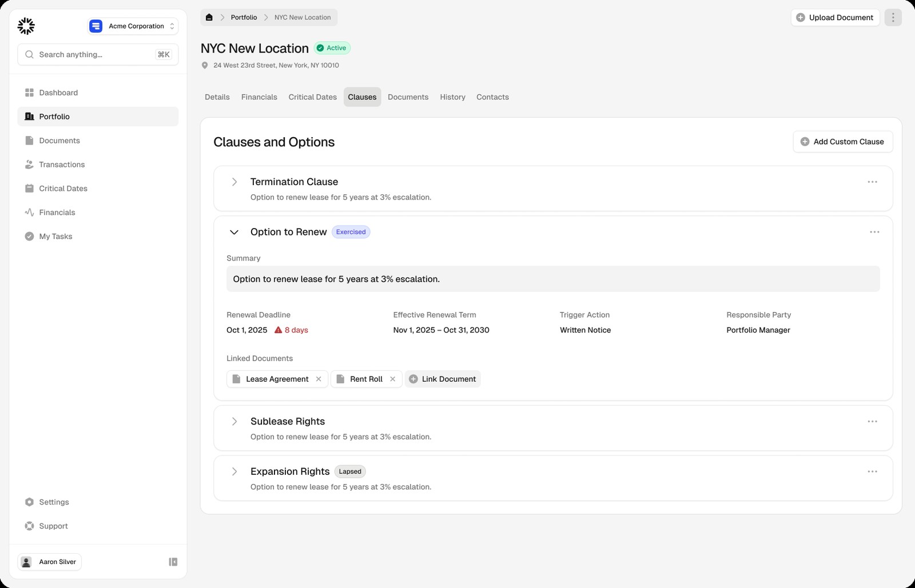The image size is (915, 588).
Task: Switch to the History tab
Action: click(x=453, y=97)
